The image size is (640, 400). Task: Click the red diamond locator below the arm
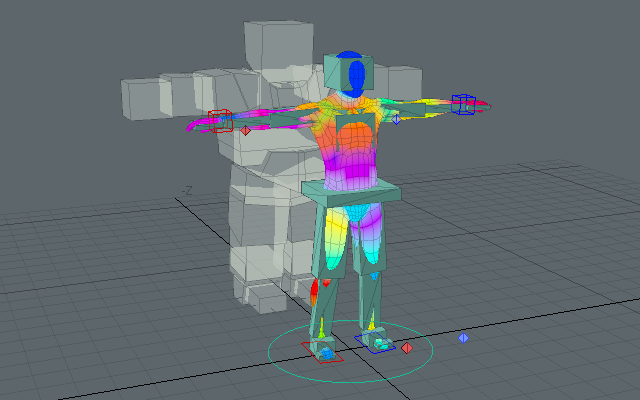[x=245, y=130]
